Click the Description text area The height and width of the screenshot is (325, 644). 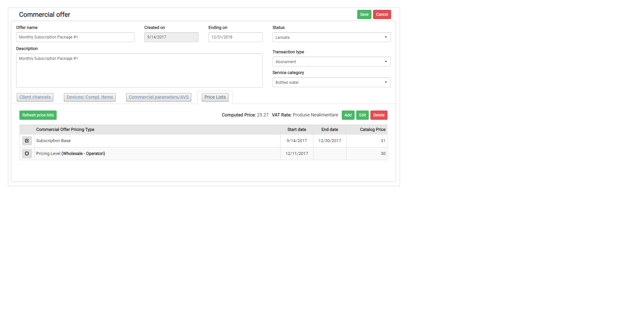tap(139, 70)
